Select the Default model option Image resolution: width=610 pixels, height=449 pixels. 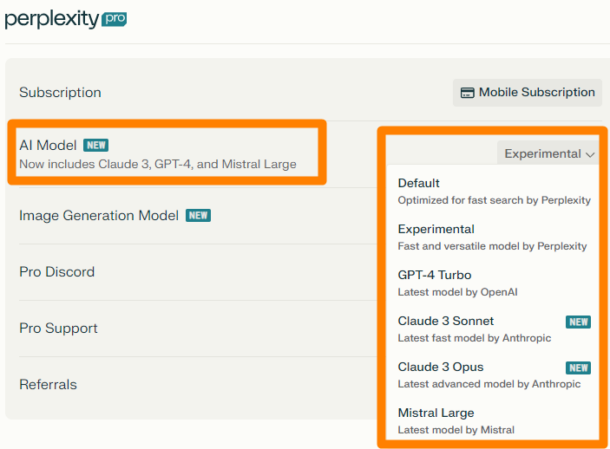point(494,191)
